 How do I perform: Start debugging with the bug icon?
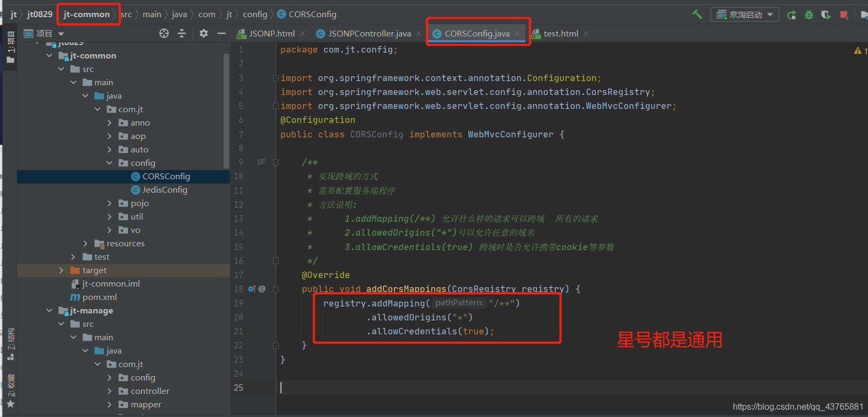(x=809, y=14)
